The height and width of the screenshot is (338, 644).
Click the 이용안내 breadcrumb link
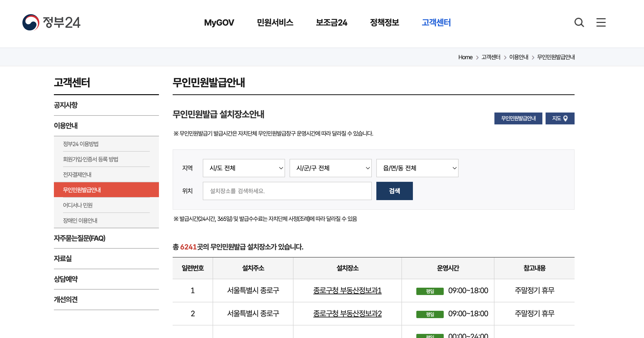pyautogui.click(x=518, y=57)
